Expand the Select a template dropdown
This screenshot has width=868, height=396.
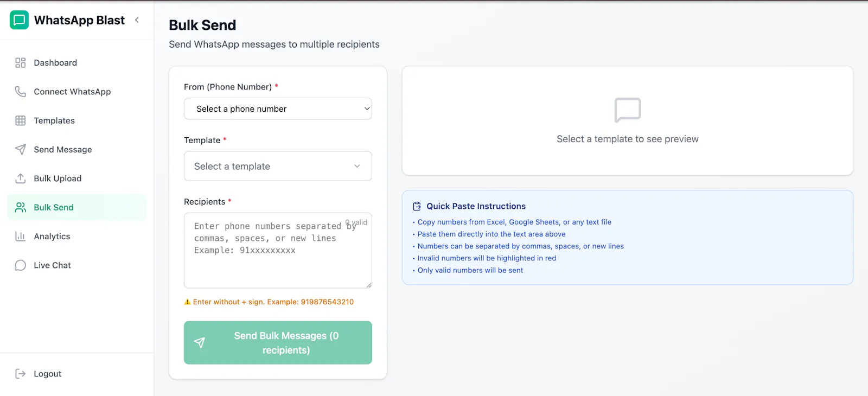click(x=278, y=167)
